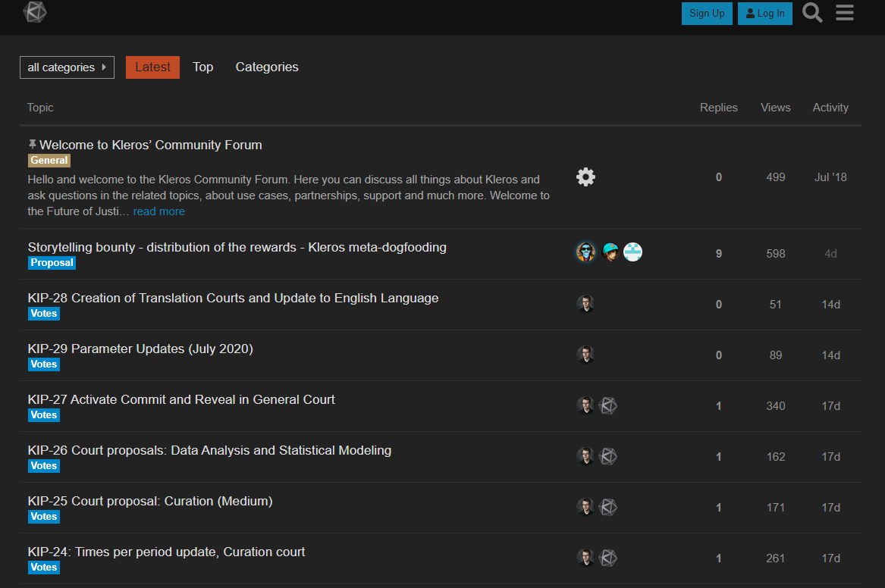Sort topics by Replies column
885x588 pixels.
click(x=718, y=108)
